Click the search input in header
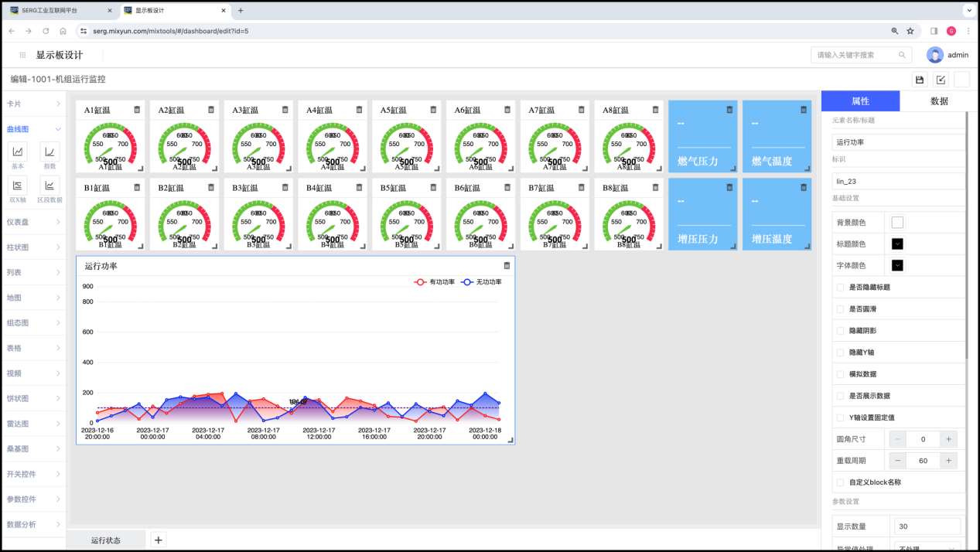 point(855,55)
